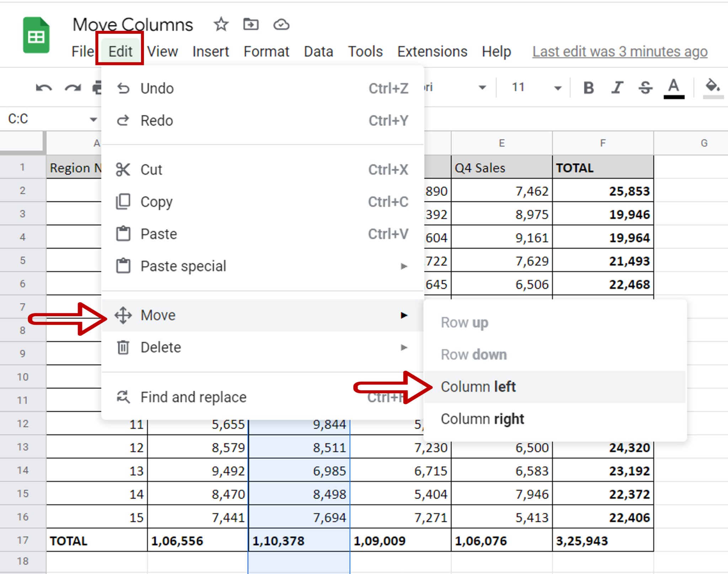Click cell with value 7,271
The image size is (728, 574).
coord(401,517)
